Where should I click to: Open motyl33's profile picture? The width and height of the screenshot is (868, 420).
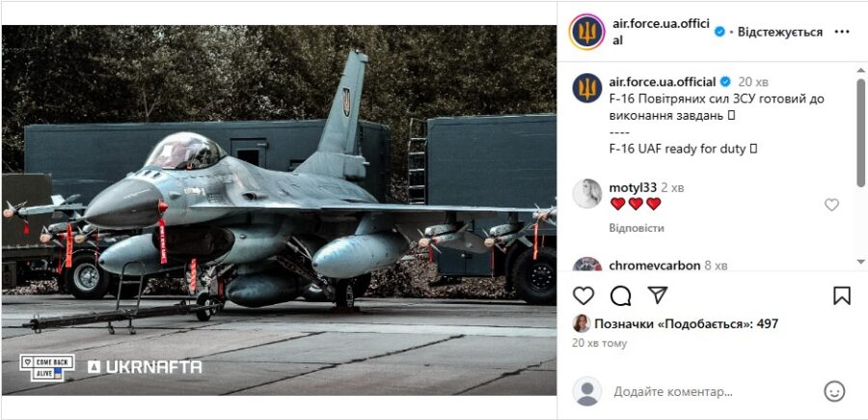586,193
